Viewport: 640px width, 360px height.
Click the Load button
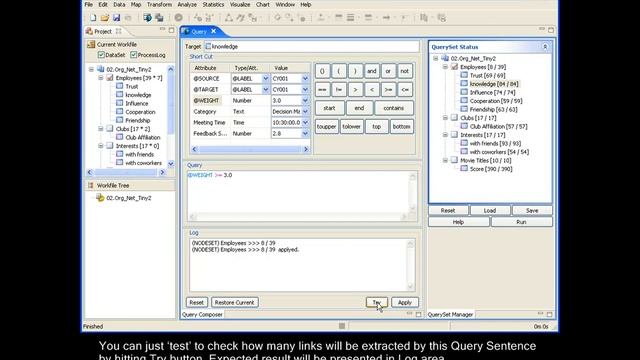click(x=490, y=211)
